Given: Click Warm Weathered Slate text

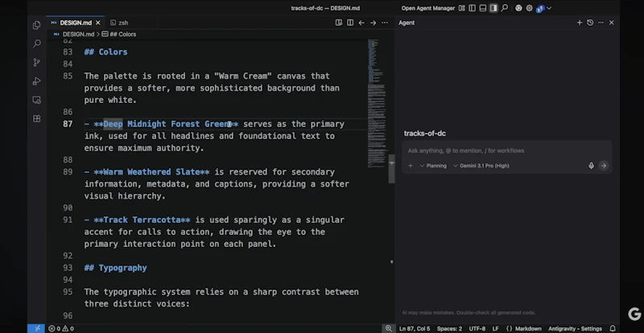Looking at the screenshot, I should 151,172.
